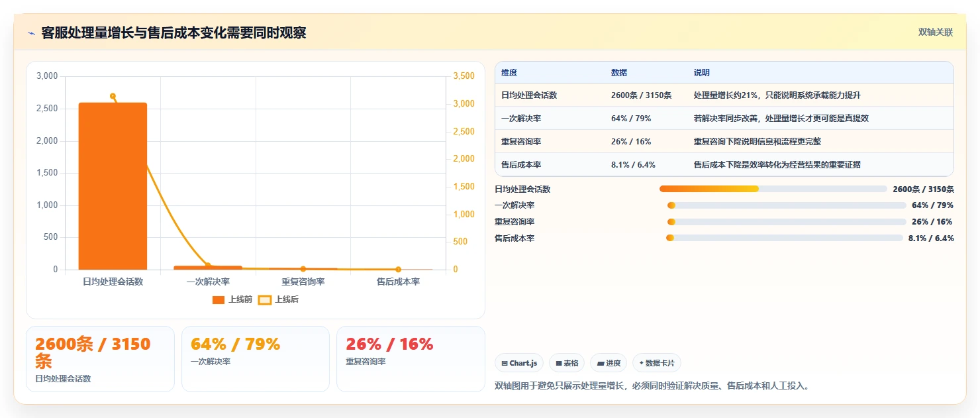Click the lightning icon beside the title
980x418 pixels.
32,33
